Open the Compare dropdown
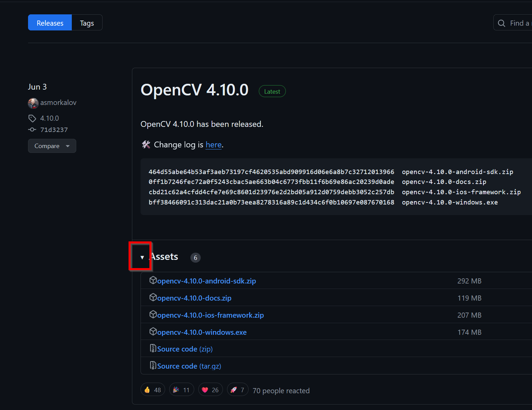532x410 pixels. coord(52,146)
